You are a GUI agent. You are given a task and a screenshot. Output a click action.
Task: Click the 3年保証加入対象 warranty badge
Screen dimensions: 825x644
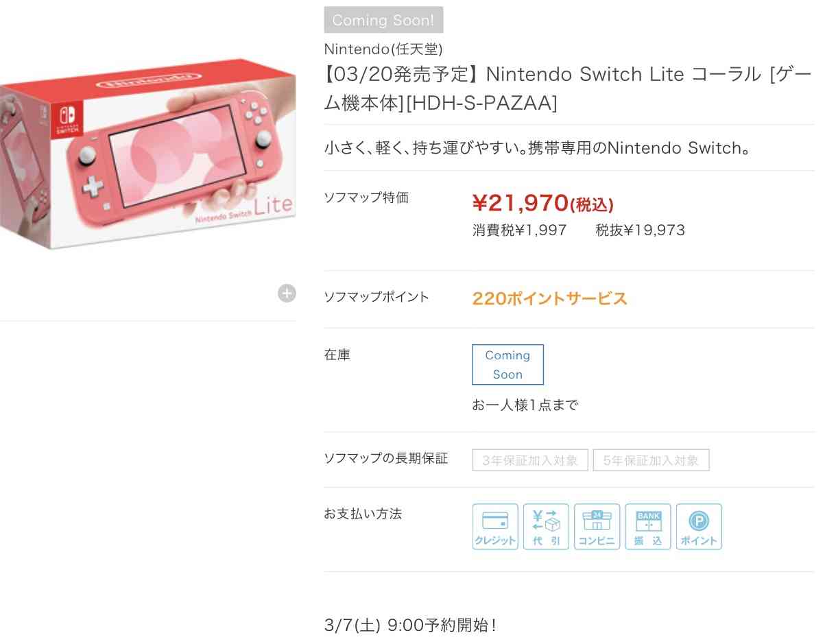(530, 460)
